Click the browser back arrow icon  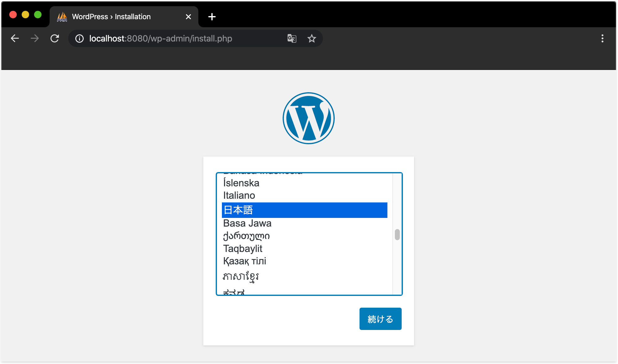[15, 38]
